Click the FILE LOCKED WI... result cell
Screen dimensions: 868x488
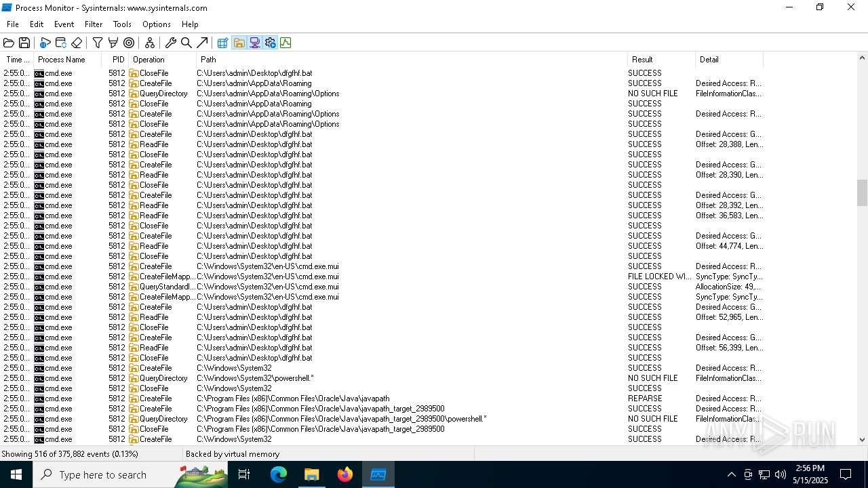[660, 277]
